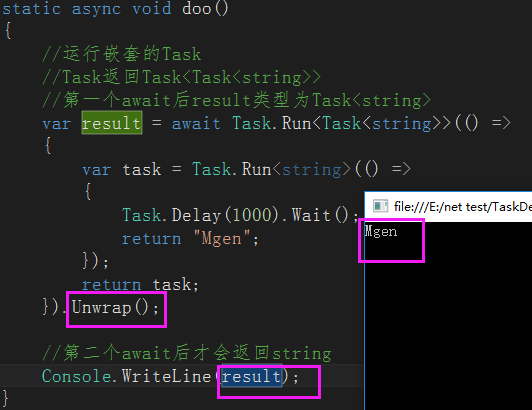Click the second await comment line

tap(187, 353)
